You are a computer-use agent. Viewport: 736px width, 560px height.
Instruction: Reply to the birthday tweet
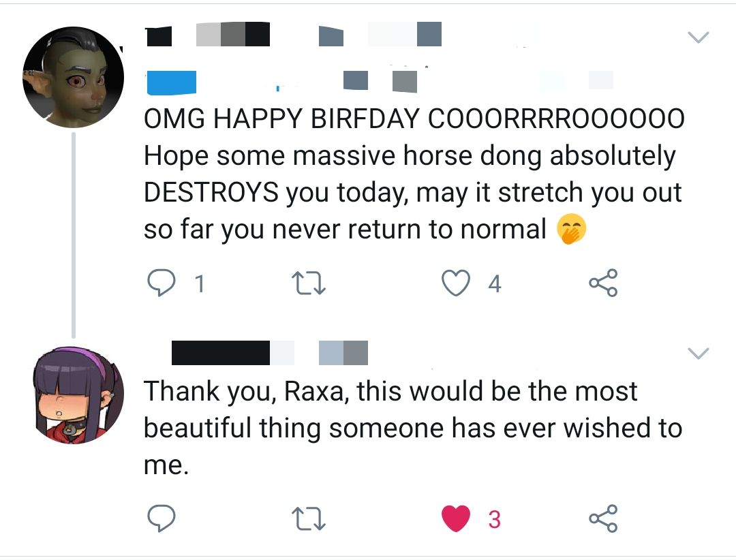(162, 282)
